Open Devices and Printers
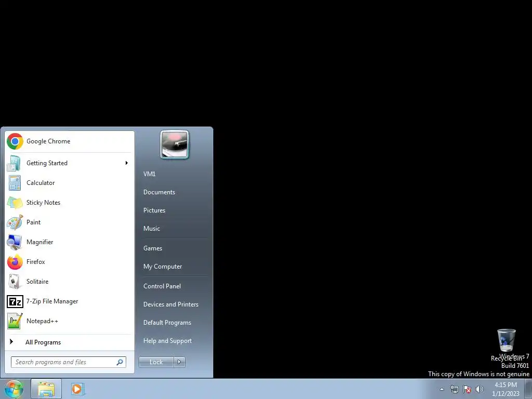 [x=171, y=304]
